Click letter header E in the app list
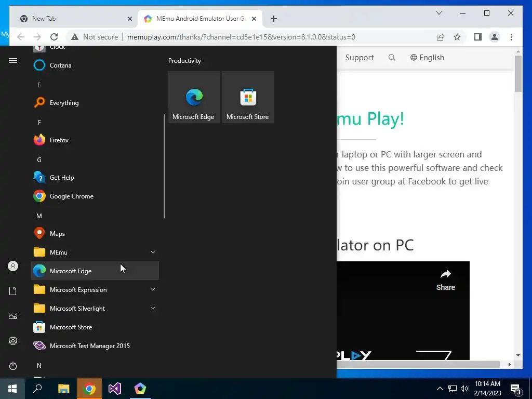Image resolution: width=532 pixels, height=399 pixels. (x=39, y=85)
